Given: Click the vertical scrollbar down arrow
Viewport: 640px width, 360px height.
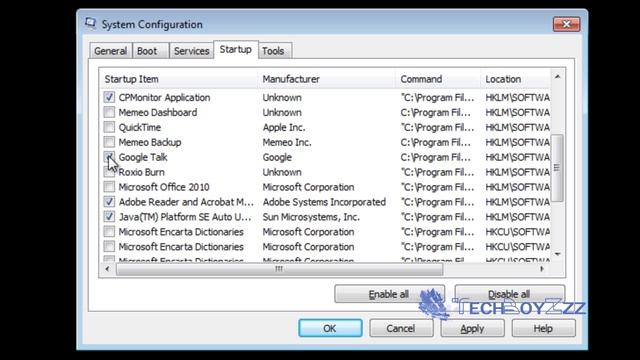Looking at the screenshot, I should coord(558,254).
